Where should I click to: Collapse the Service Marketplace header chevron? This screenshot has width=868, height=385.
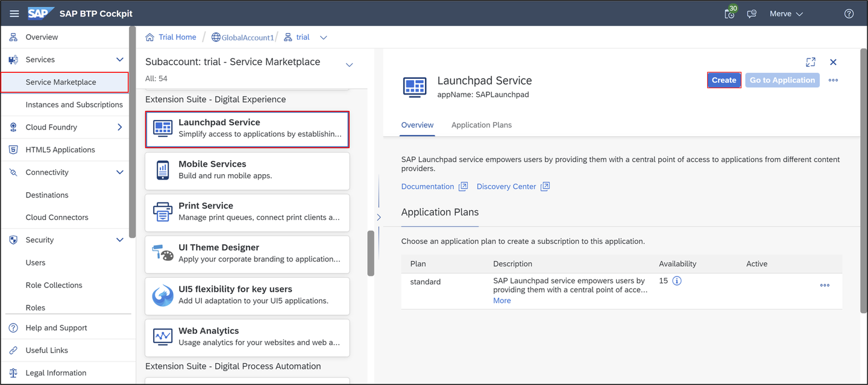tap(349, 64)
